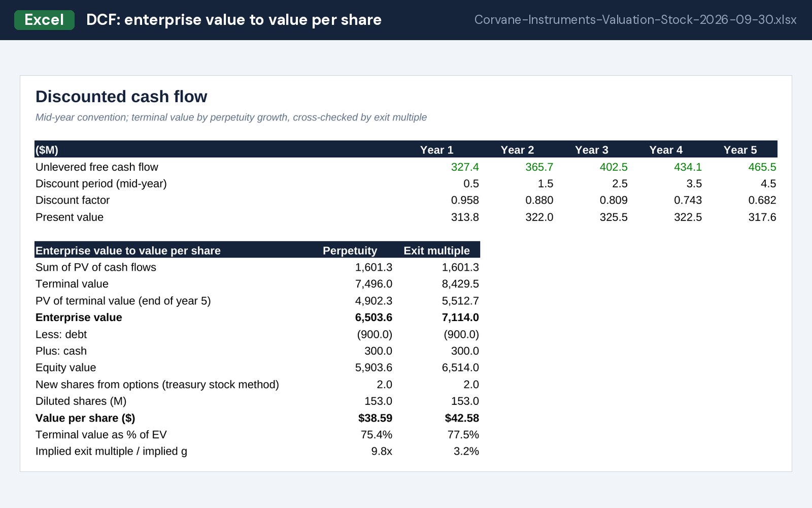Viewport: 812px width, 508px height.
Task: Select the file name Corvane-Instruments-Valuation-Stock-2026-09-30.xlsx
Action: [635, 20]
